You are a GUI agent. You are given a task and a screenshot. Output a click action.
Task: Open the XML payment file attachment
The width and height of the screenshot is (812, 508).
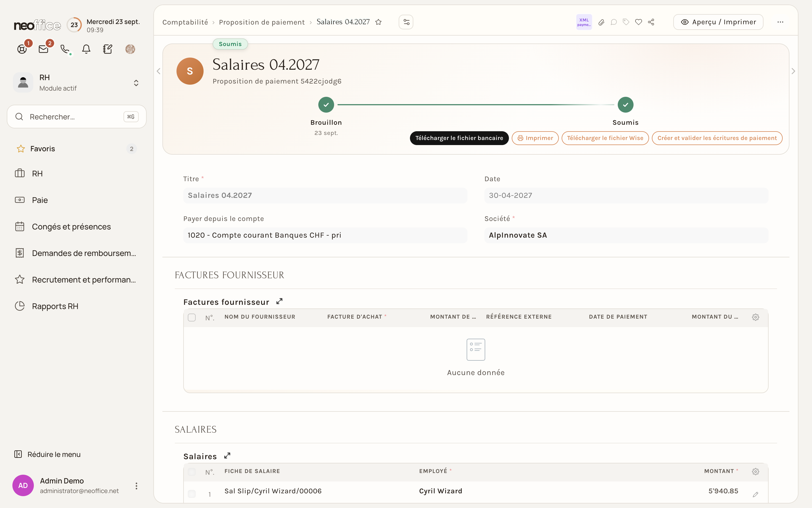click(x=584, y=22)
